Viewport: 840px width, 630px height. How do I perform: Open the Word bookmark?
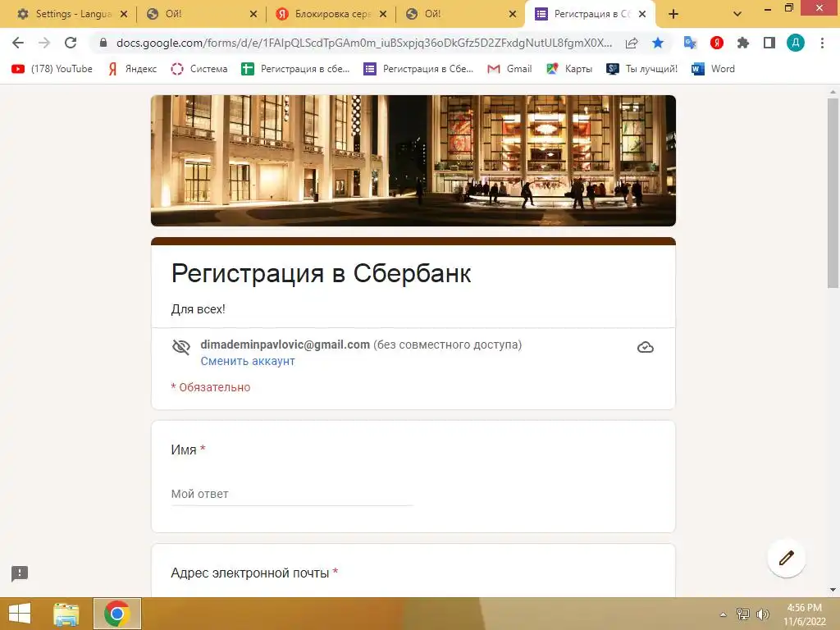click(x=713, y=69)
